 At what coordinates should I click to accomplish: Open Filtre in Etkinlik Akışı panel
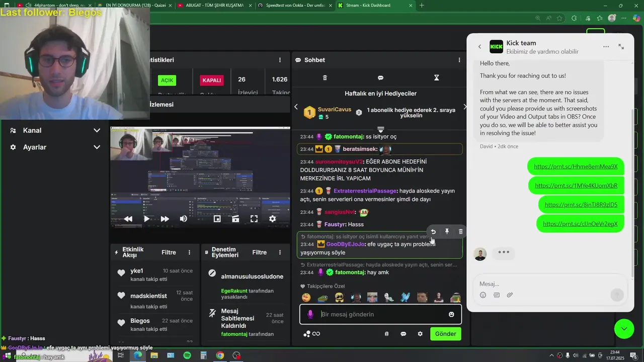(x=169, y=252)
